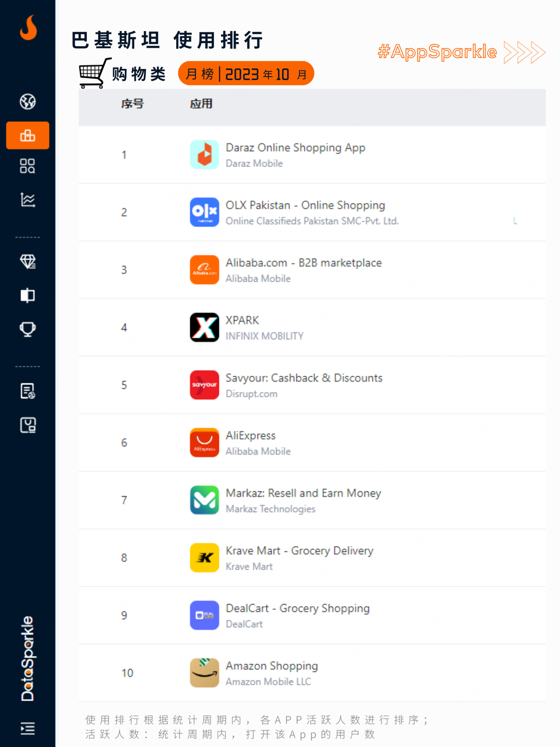Open OLX Pakistan - Online Shopping title
Image resolution: width=560 pixels, height=747 pixels.
point(305,205)
